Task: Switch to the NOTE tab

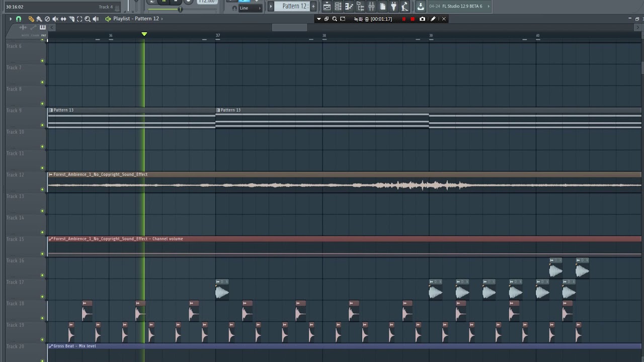Action: (x=25, y=35)
